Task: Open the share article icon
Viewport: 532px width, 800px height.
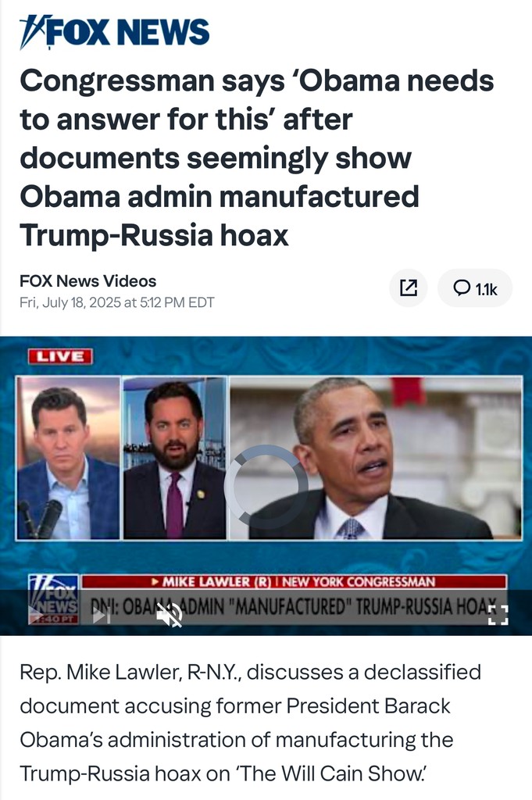Action: tap(408, 287)
